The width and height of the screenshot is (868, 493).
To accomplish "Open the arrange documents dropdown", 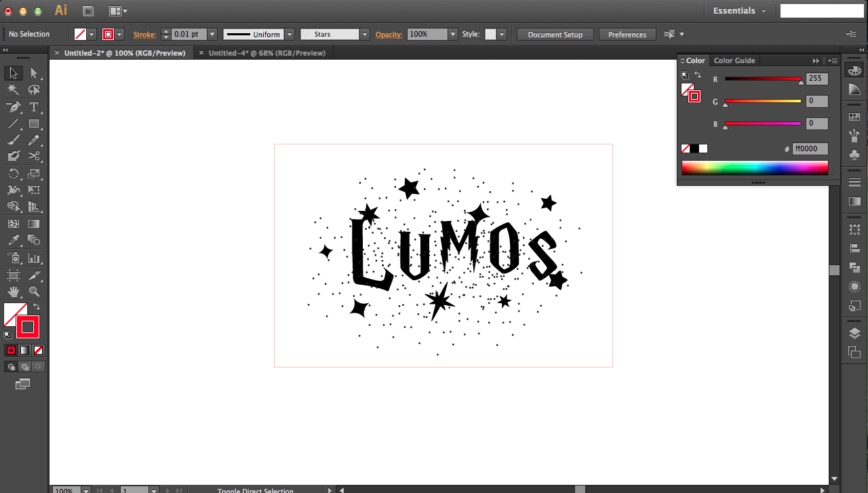I will click(118, 11).
